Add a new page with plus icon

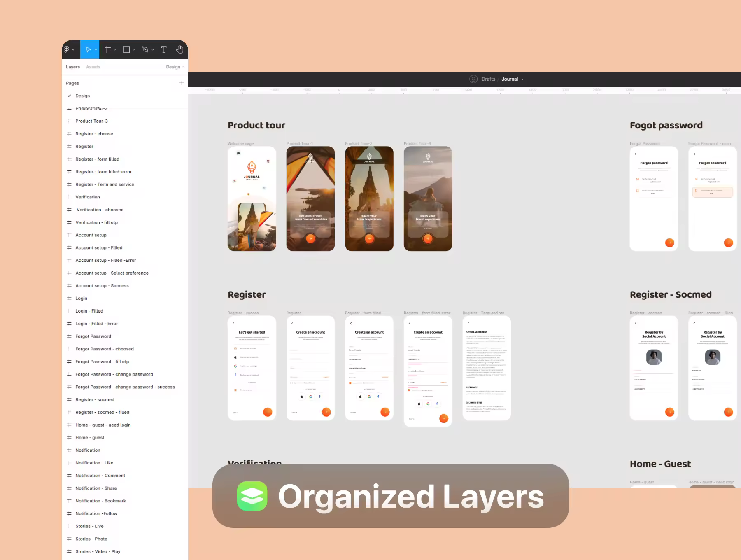coord(182,83)
